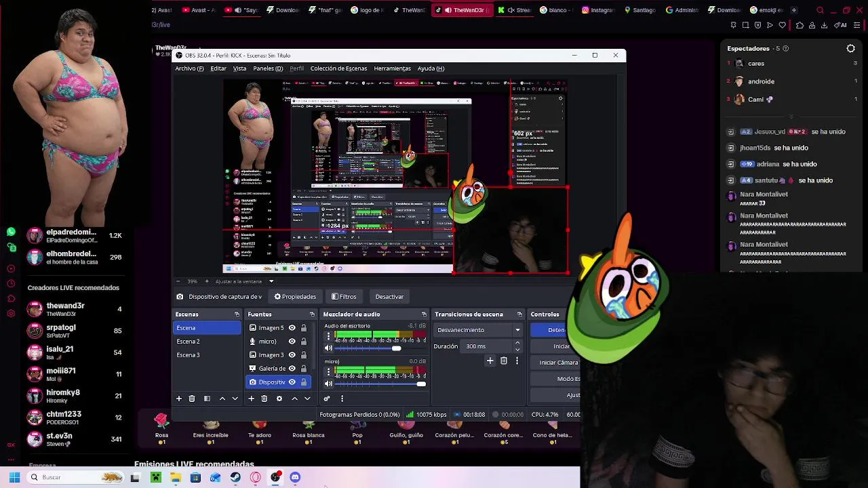Undock the Mezclador de audio panel
Image resolution: width=868 pixels, height=488 pixels.
tap(424, 314)
